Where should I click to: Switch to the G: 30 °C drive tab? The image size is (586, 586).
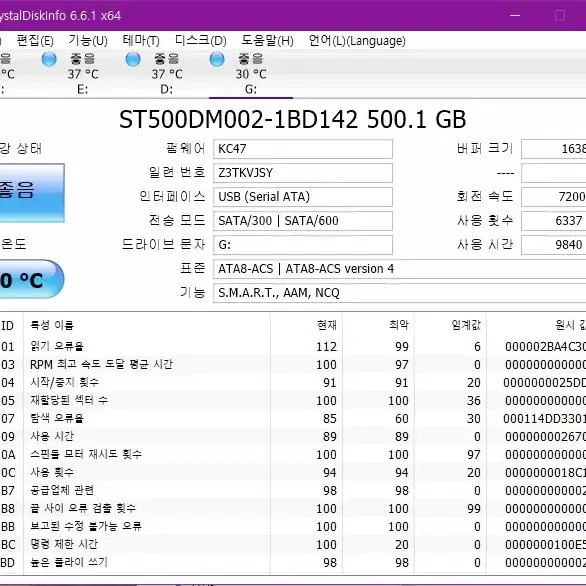[x=251, y=73]
